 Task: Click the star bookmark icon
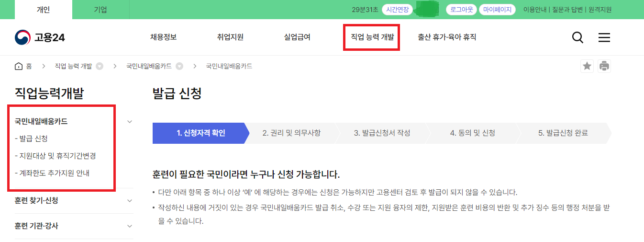pos(587,66)
